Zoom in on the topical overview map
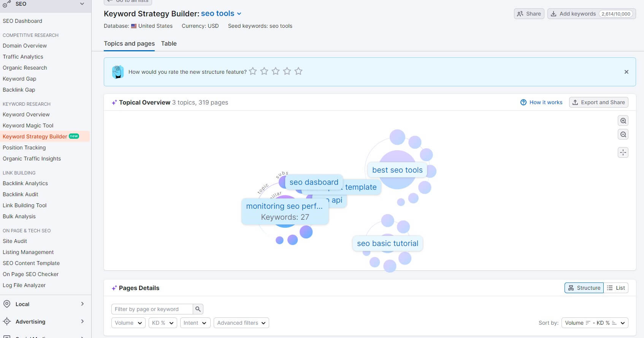The width and height of the screenshot is (644, 338). point(623,121)
